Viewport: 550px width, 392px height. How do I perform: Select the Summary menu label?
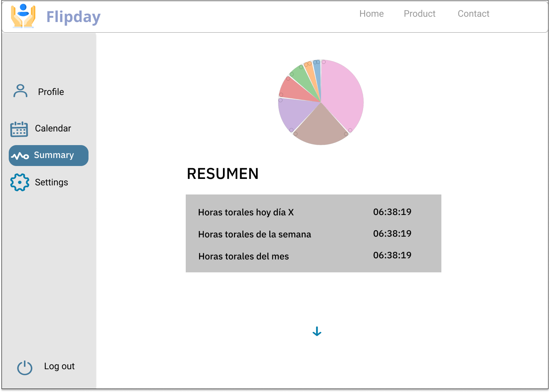54,155
